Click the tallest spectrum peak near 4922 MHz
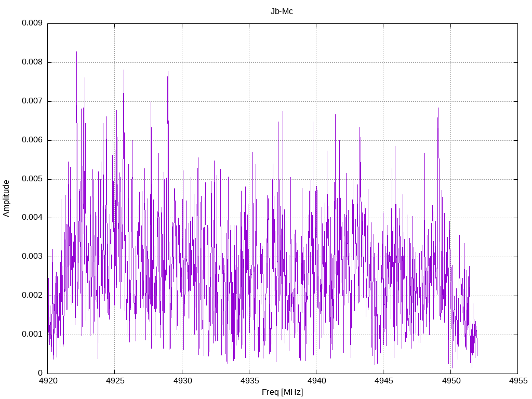Image resolution: width=532 pixels, height=399 pixels. (x=77, y=52)
